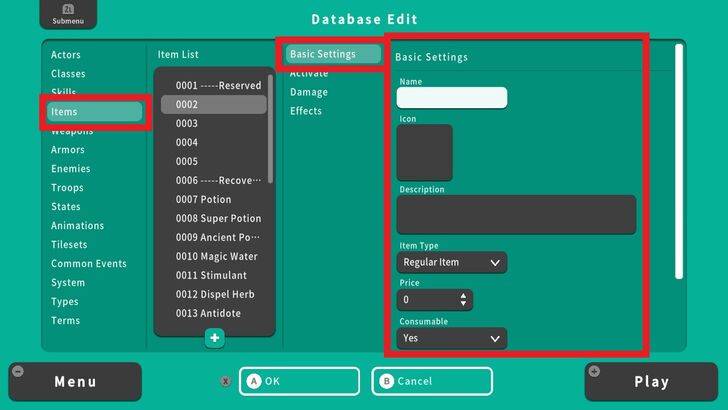Click the Item List scrollbar
The width and height of the screenshot is (728, 410).
click(270, 120)
